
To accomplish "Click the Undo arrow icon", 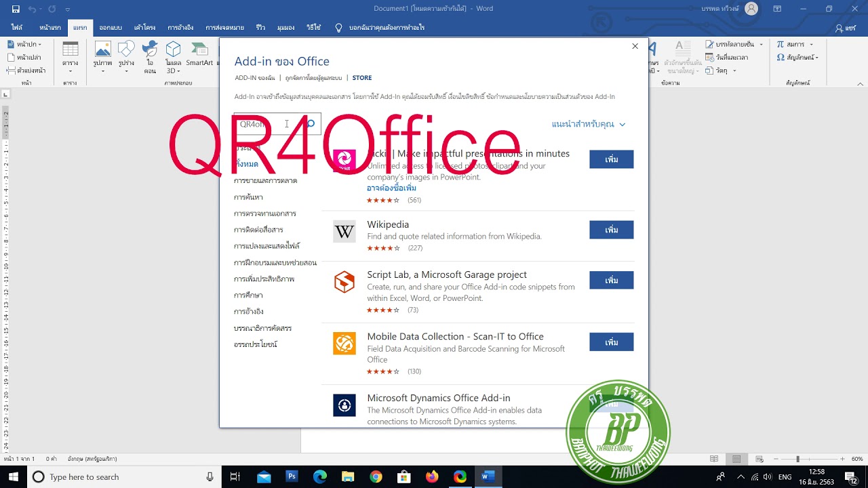I will [x=32, y=9].
